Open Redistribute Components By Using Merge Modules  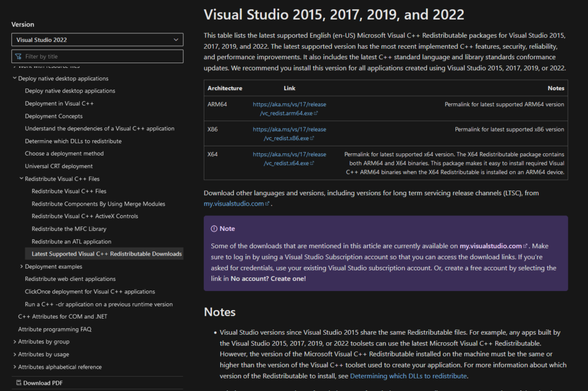[x=98, y=204]
